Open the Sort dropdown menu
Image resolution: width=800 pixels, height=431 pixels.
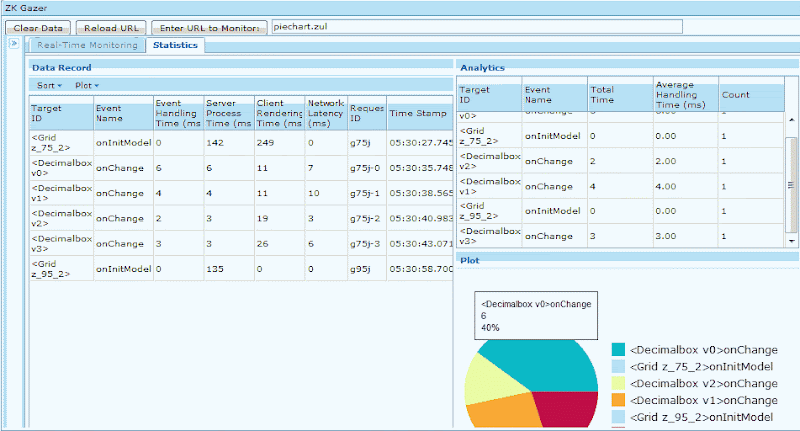coord(49,86)
